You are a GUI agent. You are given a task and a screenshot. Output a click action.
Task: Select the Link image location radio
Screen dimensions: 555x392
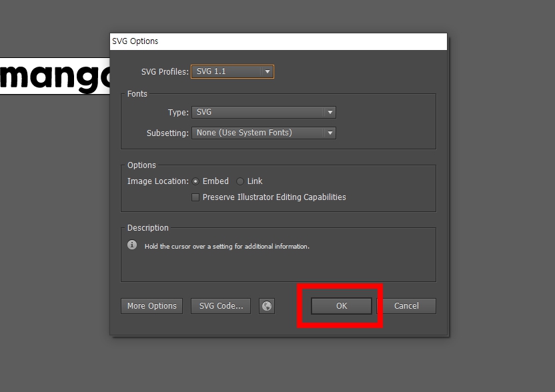click(240, 181)
